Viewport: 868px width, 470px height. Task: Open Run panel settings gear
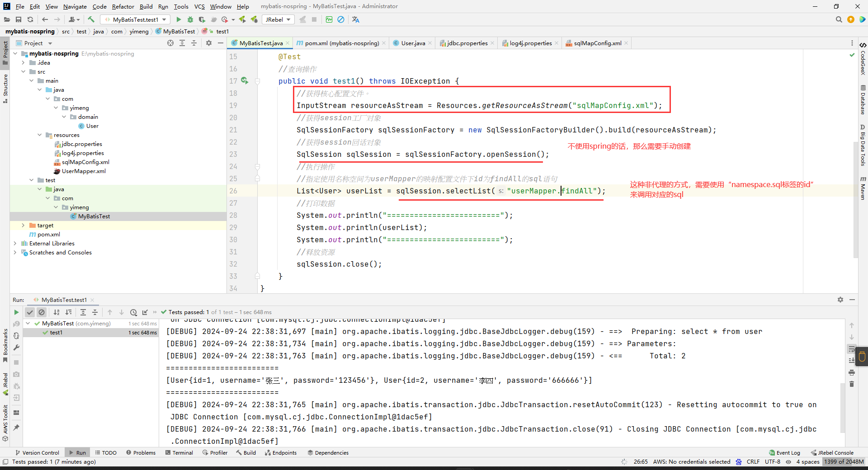(x=840, y=300)
